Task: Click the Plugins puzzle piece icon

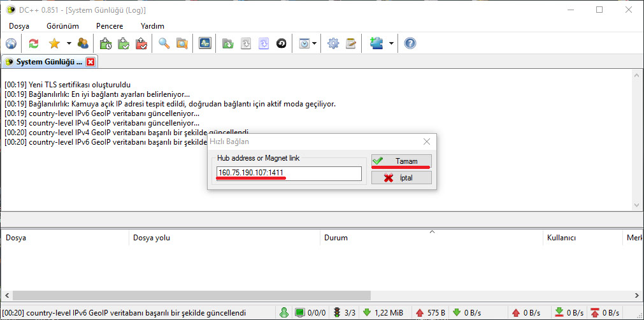Action: click(x=376, y=43)
